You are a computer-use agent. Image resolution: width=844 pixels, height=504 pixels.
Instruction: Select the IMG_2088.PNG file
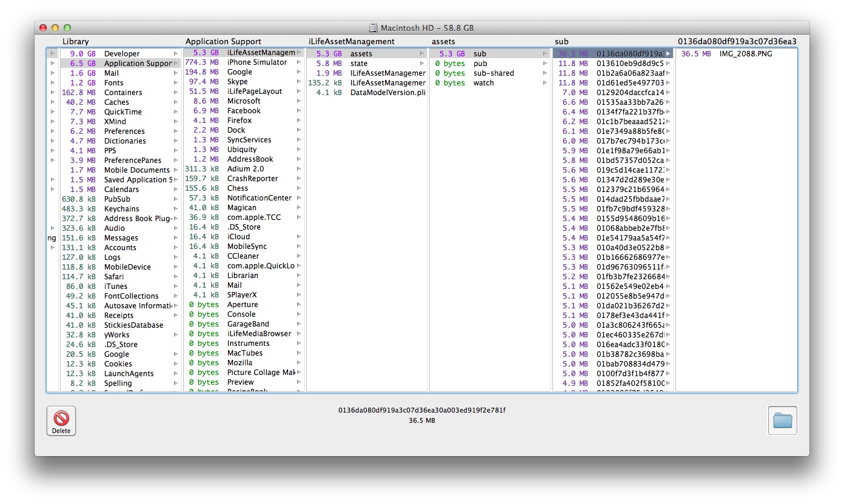click(745, 54)
